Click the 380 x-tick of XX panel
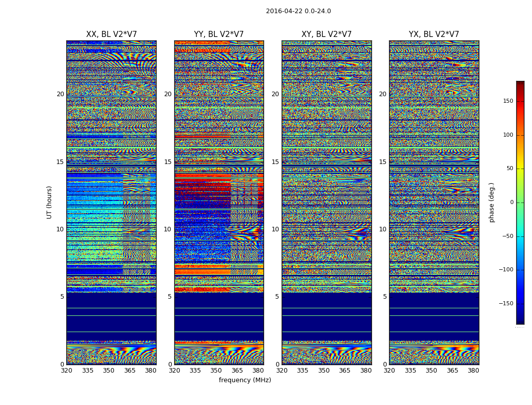Viewport: 532px width, 405px height. point(150,371)
